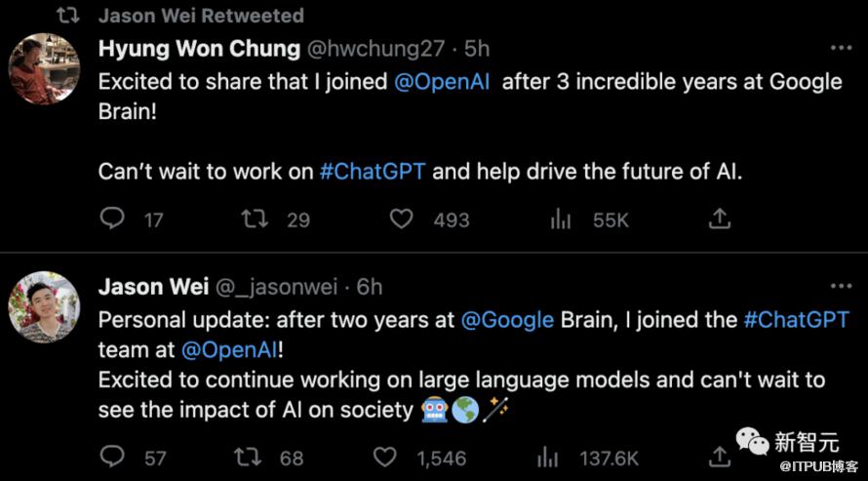Like Hyung Won Chung's tweet
Viewport: 868px width, 481px height.
402,219
